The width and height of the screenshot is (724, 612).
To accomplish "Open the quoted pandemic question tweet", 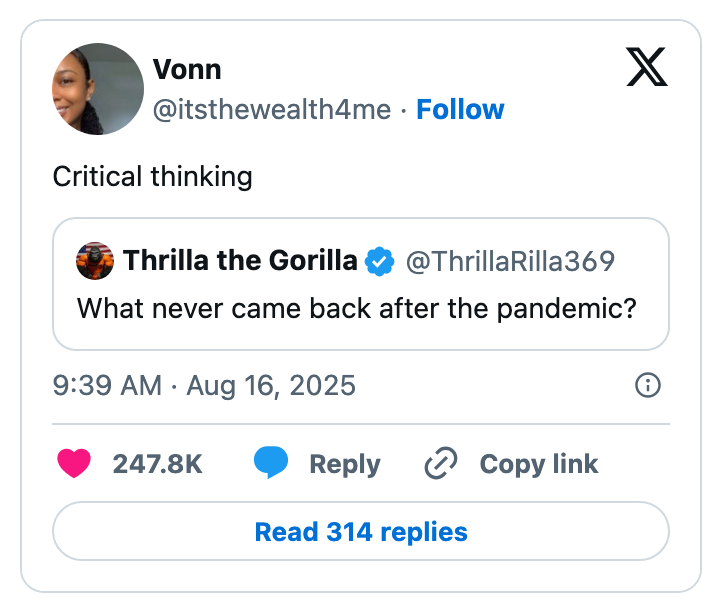I will coord(357,306).
